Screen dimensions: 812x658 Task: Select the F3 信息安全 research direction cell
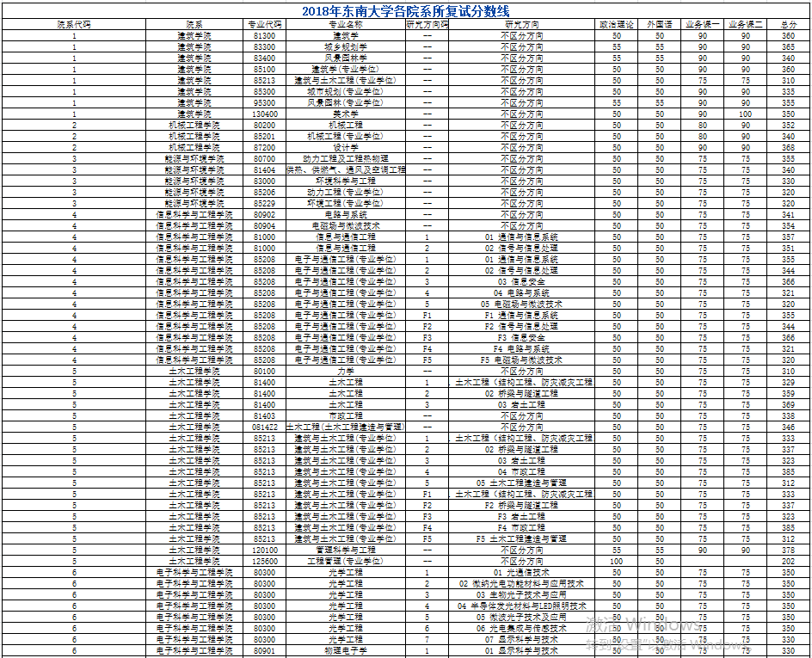pos(521,337)
